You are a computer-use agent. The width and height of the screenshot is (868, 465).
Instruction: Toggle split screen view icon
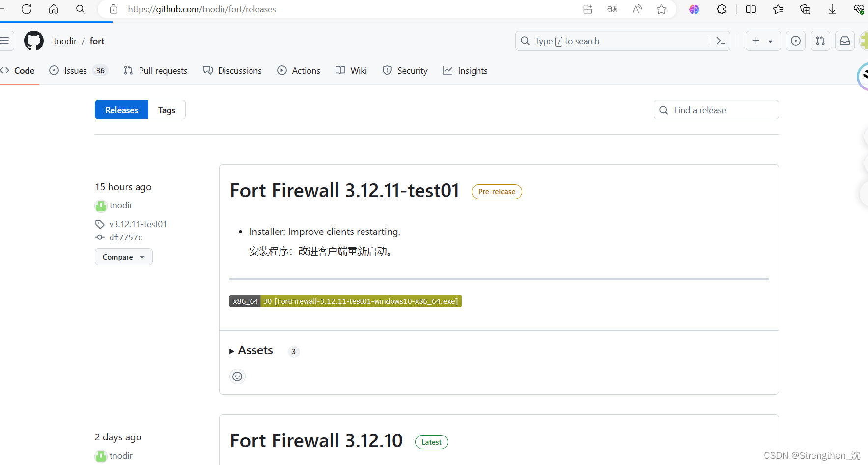751,9
